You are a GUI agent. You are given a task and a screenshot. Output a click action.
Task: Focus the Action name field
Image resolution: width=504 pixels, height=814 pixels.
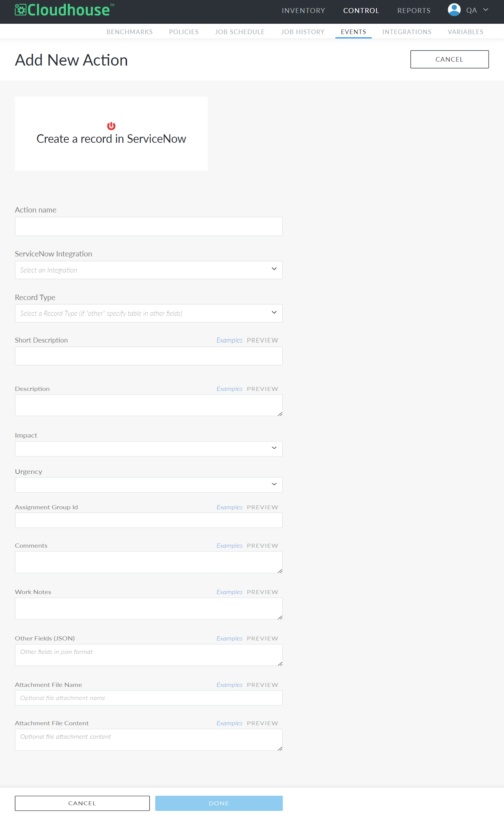point(149,226)
